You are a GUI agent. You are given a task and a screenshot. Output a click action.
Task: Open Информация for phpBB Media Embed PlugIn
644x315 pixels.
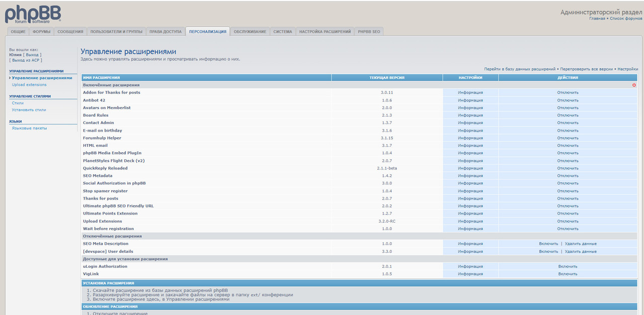pos(470,153)
